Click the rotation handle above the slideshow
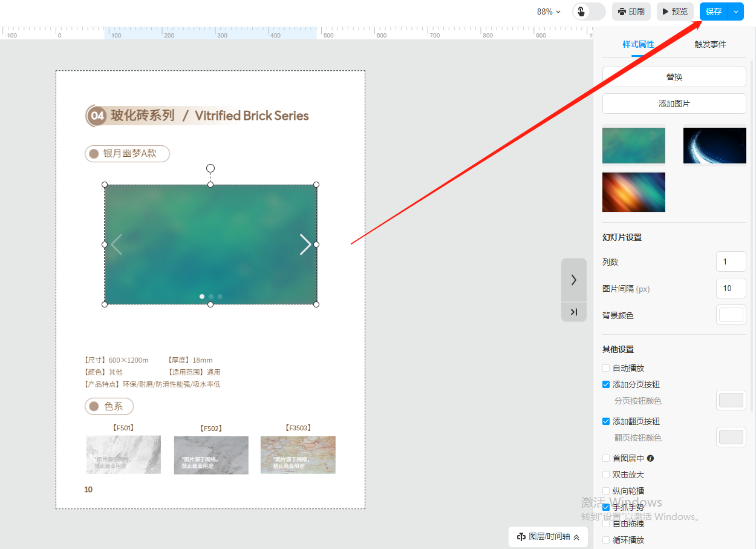756x549 pixels. [x=210, y=168]
